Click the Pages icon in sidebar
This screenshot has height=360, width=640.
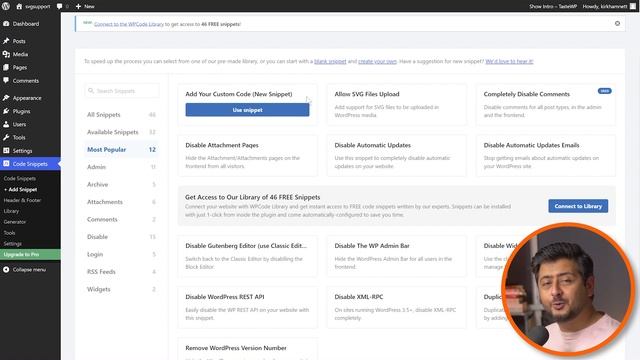(x=6, y=67)
